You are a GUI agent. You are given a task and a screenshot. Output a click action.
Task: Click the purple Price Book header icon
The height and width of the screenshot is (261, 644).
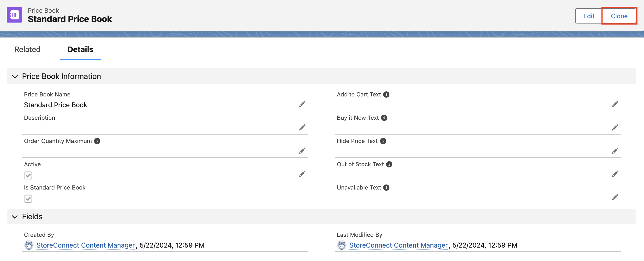[x=14, y=15]
